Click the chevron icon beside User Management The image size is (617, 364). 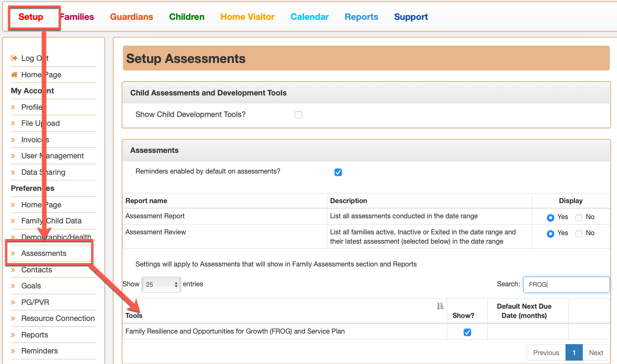(13, 156)
